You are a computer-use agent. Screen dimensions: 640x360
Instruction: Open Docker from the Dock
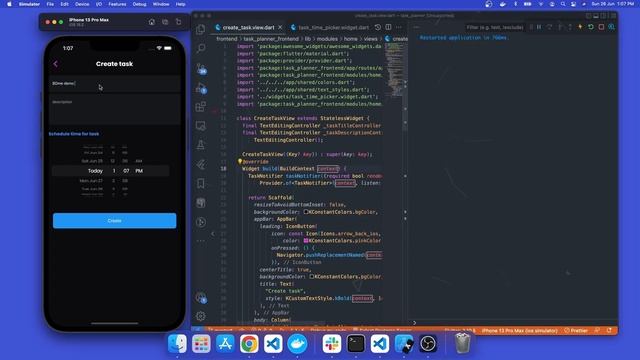(x=297, y=344)
